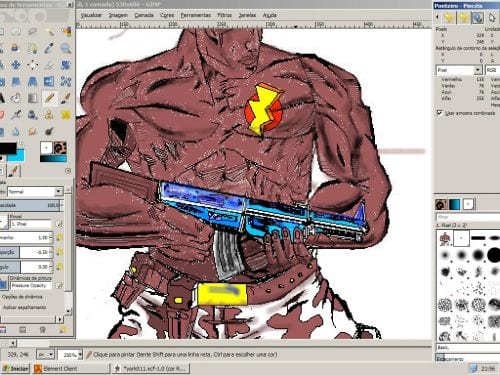
Task: Activate the Zoom magnifier tool
Action: (x=66, y=48)
